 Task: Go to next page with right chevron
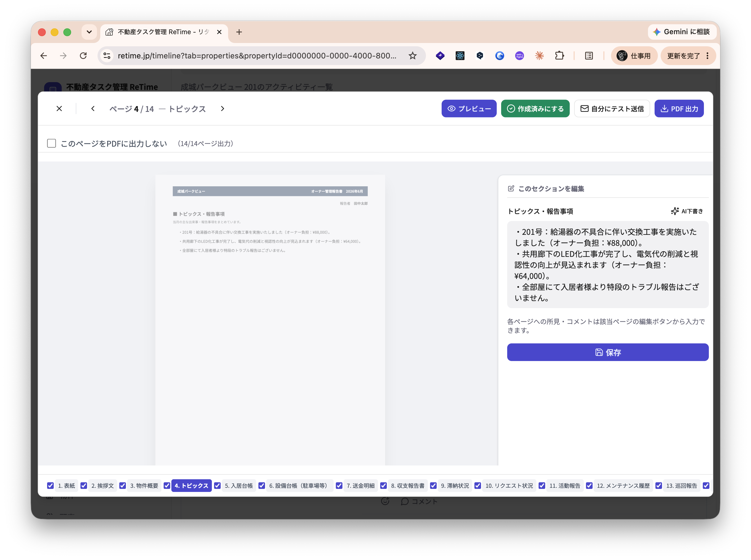coord(222,109)
